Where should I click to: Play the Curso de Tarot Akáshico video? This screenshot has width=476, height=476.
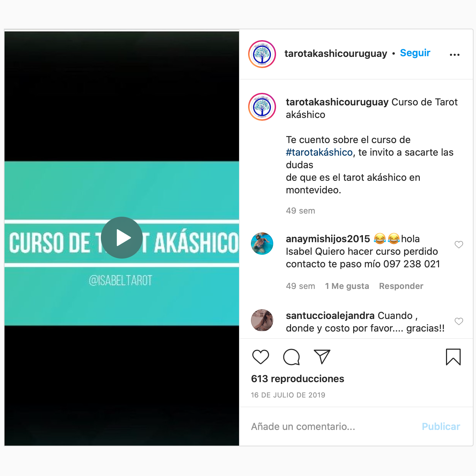point(122,238)
